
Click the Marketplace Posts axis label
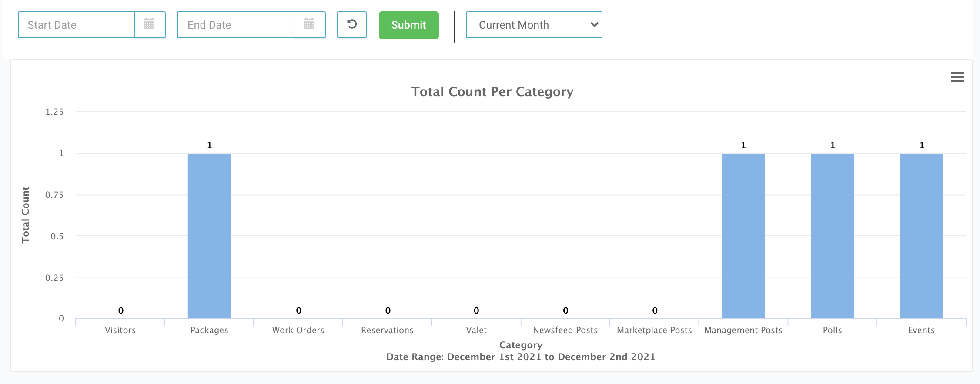pos(654,330)
